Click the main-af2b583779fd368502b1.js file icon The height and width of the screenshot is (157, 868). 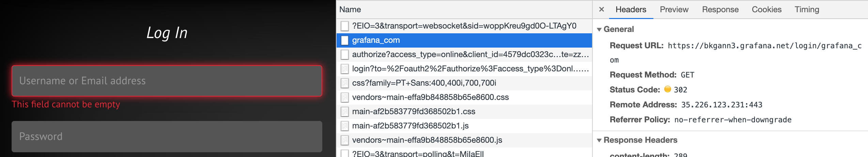[345, 126]
